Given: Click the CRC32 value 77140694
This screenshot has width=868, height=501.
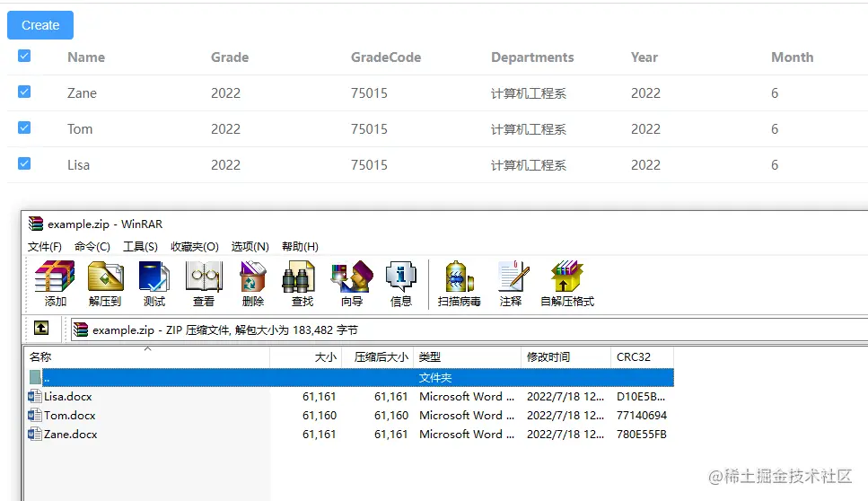Looking at the screenshot, I should pyautogui.click(x=642, y=415).
